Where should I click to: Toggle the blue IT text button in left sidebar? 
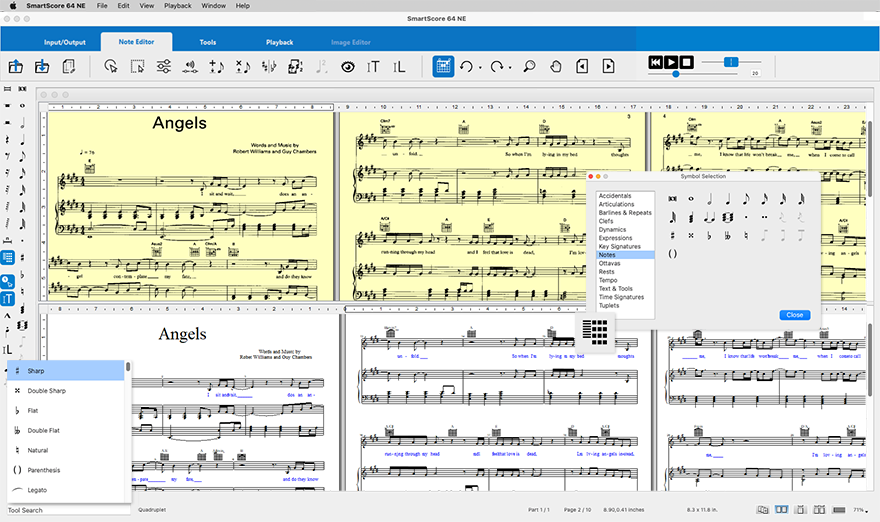7,299
